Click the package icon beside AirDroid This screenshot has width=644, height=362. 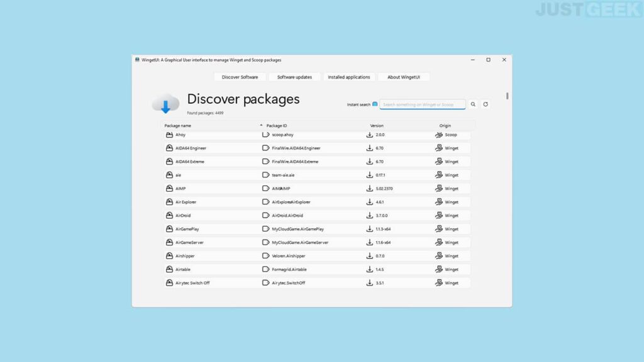click(x=169, y=215)
